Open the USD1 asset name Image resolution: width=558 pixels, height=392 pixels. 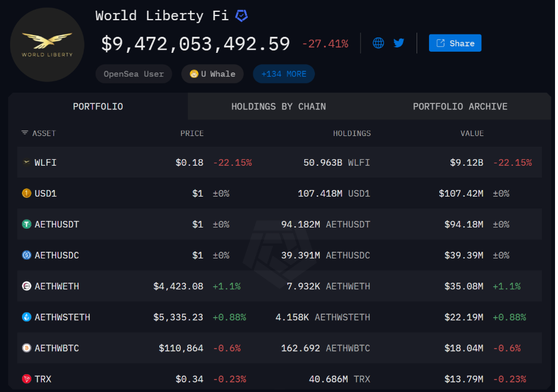coord(46,194)
